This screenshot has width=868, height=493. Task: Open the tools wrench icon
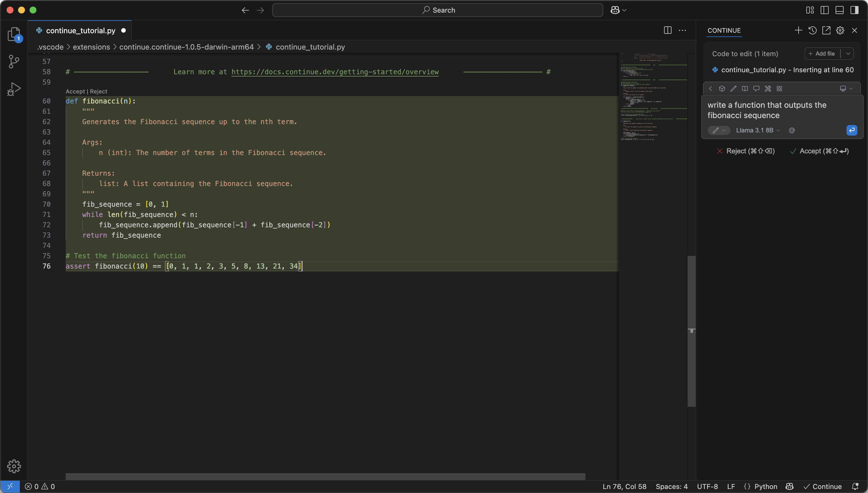(768, 88)
